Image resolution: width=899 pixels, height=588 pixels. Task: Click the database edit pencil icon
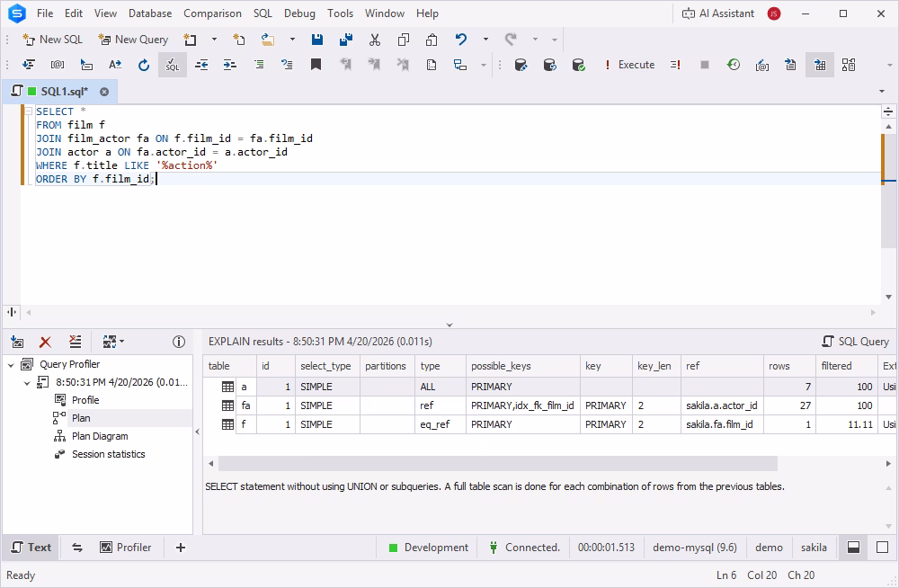pyautogui.click(x=521, y=65)
